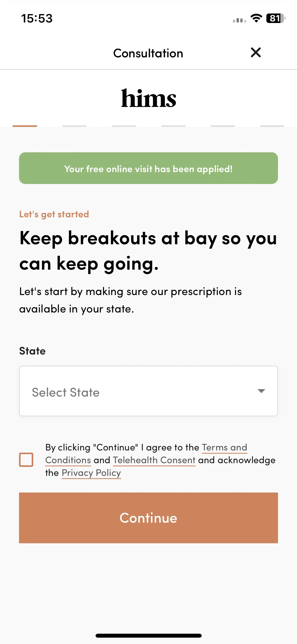Tap the Wi-Fi status icon
Viewport: 297px width, 644px height.
point(256,18)
